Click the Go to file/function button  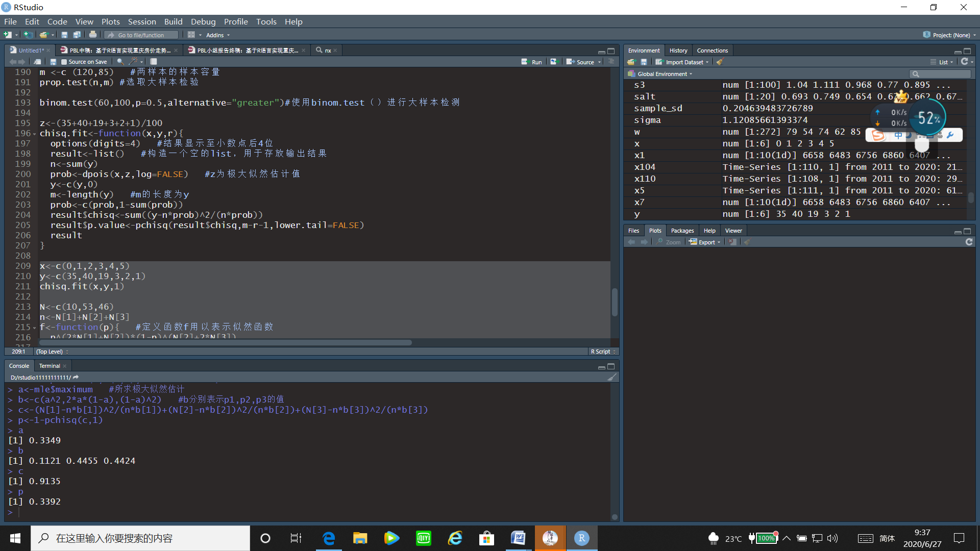pyautogui.click(x=142, y=35)
